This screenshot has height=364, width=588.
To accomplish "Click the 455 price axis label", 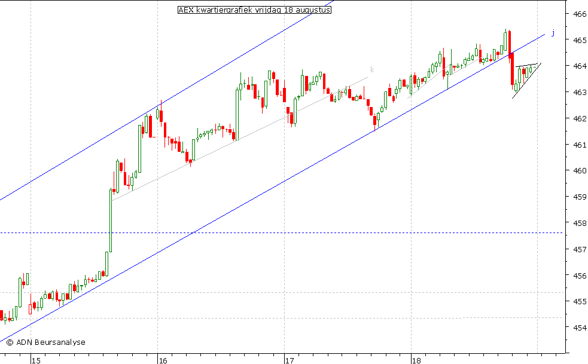I will (x=580, y=301).
